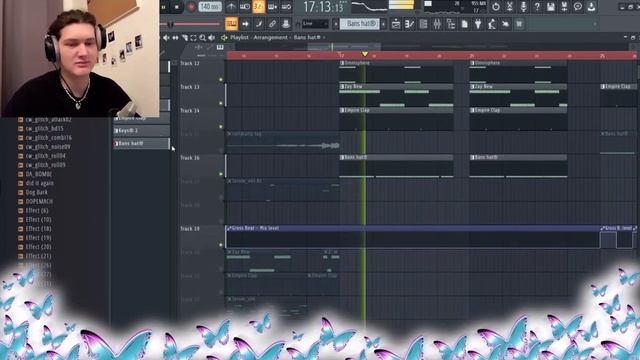
Task: Mute Track 16 using its green dot
Action: 221,174
